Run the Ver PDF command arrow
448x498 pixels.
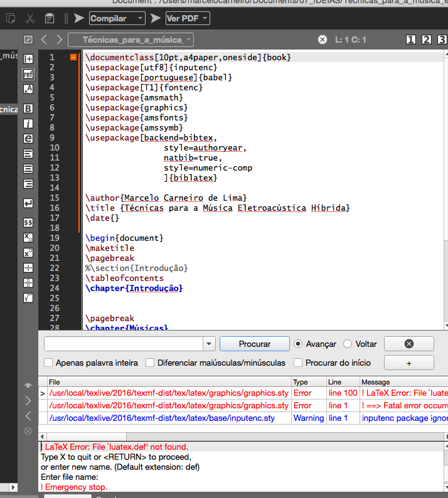[156, 18]
